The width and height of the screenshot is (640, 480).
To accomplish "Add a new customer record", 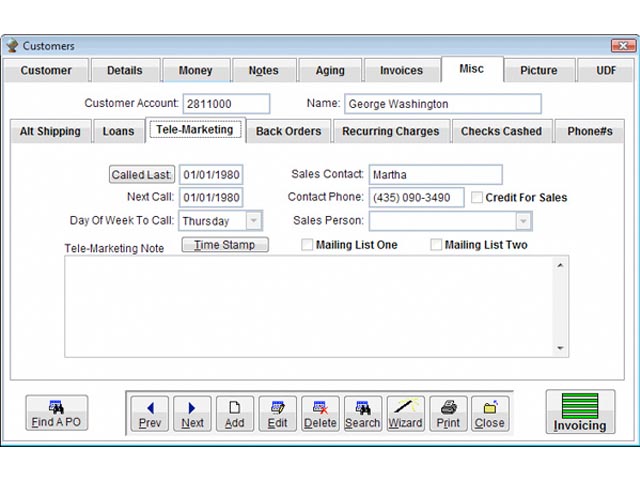I will point(235,413).
